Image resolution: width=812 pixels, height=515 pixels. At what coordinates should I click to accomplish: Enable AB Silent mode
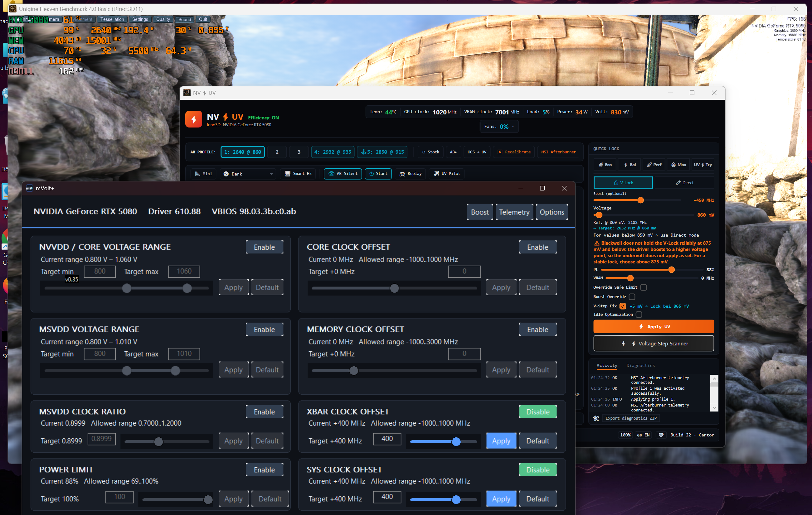[x=343, y=174]
